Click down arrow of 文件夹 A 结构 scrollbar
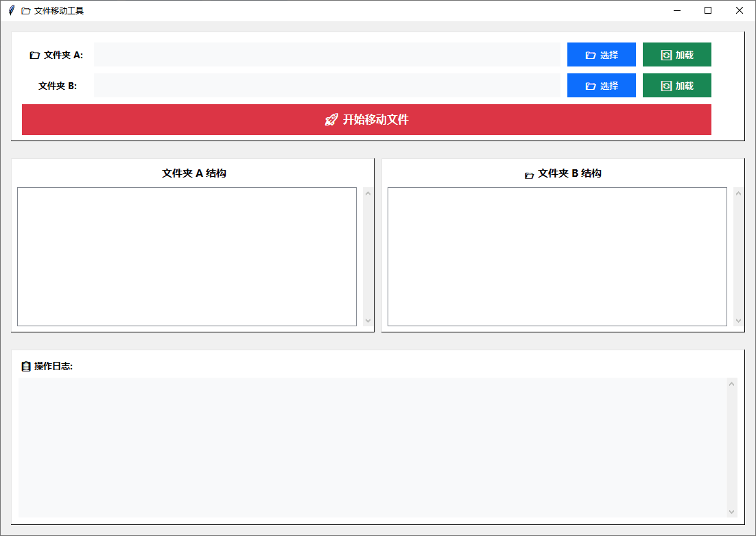Image resolution: width=756 pixels, height=536 pixels. click(x=368, y=320)
